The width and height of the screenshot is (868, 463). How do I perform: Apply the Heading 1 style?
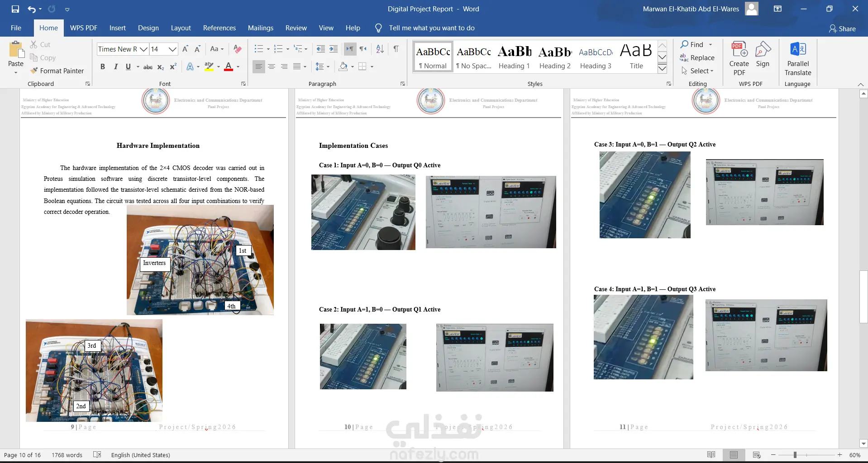514,57
